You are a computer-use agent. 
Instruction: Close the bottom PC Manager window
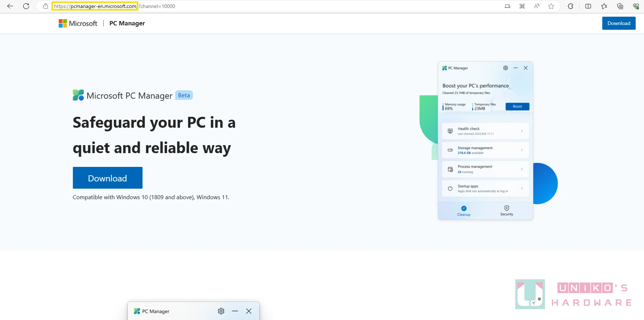coord(249,311)
